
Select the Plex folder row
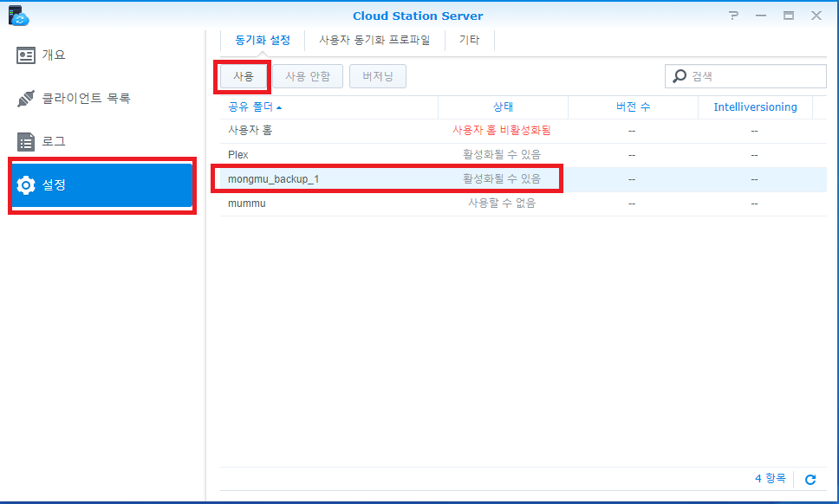(524, 155)
